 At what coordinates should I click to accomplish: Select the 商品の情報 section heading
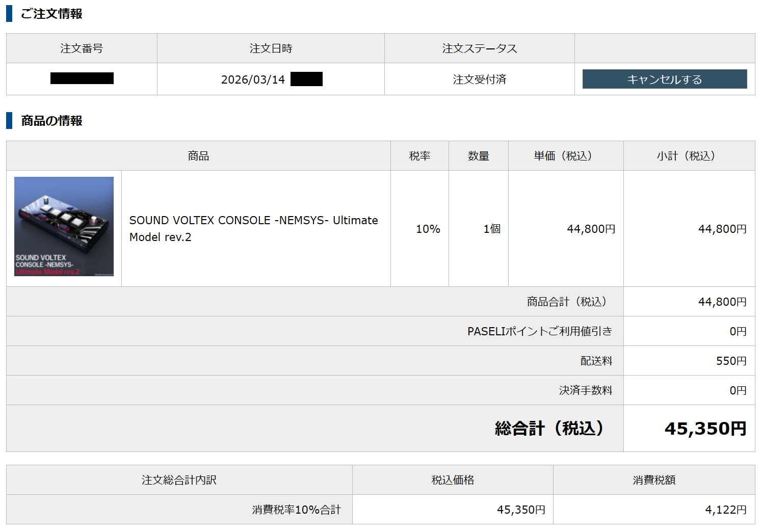coord(51,121)
